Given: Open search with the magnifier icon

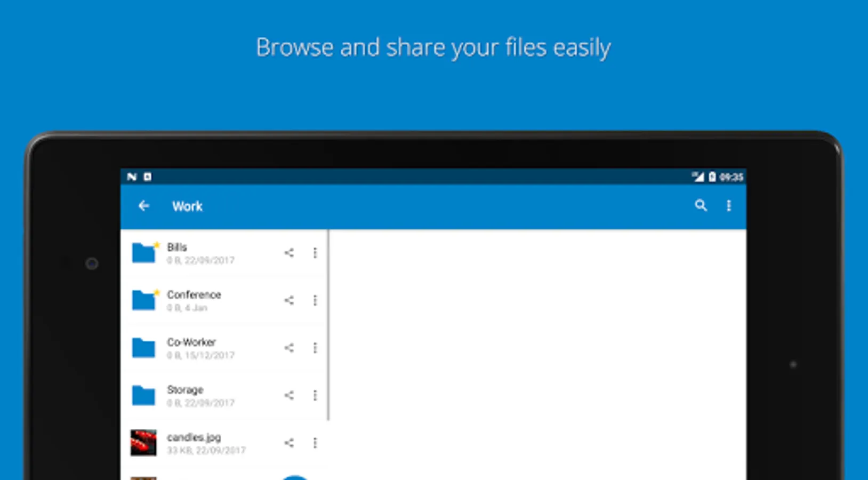Looking at the screenshot, I should pyautogui.click(x=701, y=205).
